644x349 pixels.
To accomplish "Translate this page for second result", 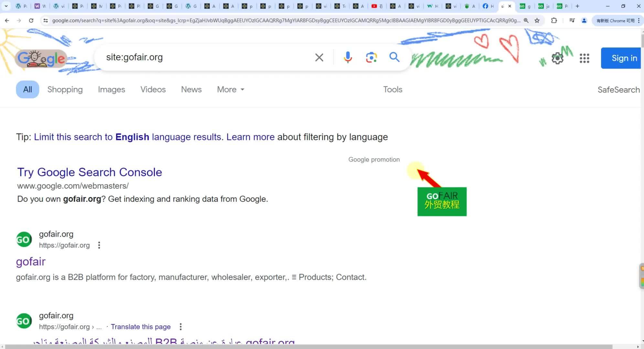I will 141,327.
